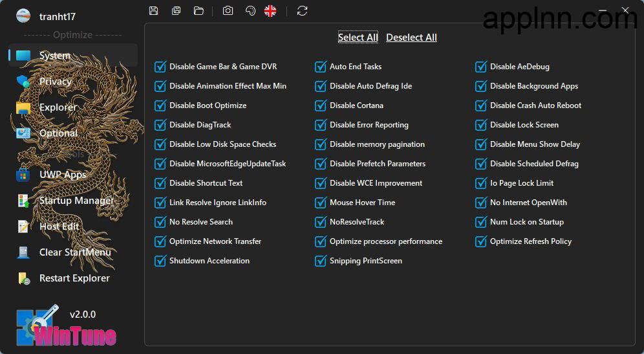
Task: Click Restart Explorer
Action: pos(73,278)
